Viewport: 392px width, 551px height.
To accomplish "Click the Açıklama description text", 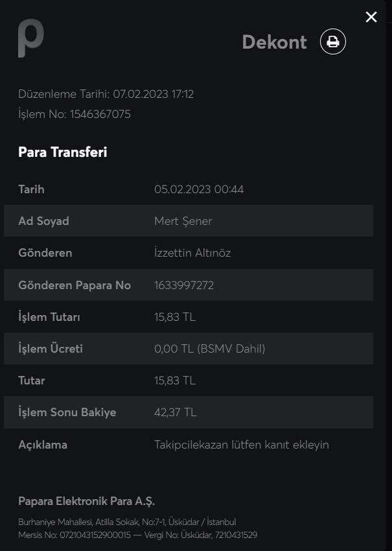I will point(242,445).
